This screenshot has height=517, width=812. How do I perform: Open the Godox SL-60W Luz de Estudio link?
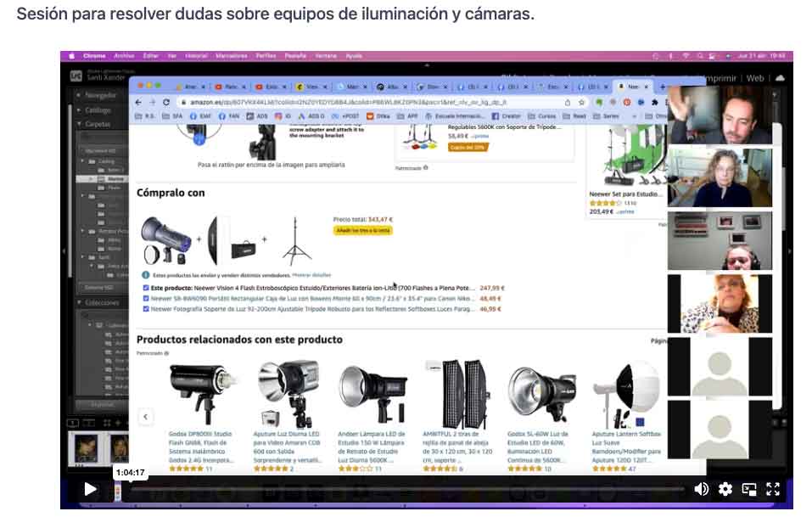[x=538, y=447]
